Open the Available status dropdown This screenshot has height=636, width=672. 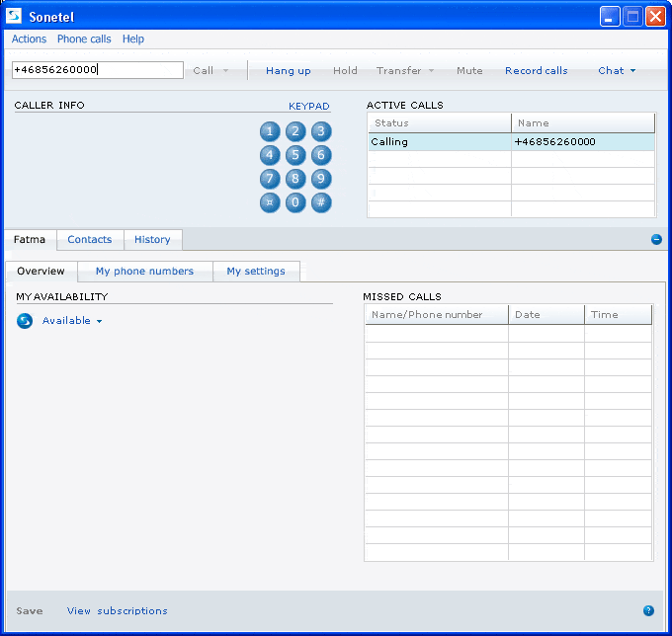pyautogui.click(x=72, y=321)
